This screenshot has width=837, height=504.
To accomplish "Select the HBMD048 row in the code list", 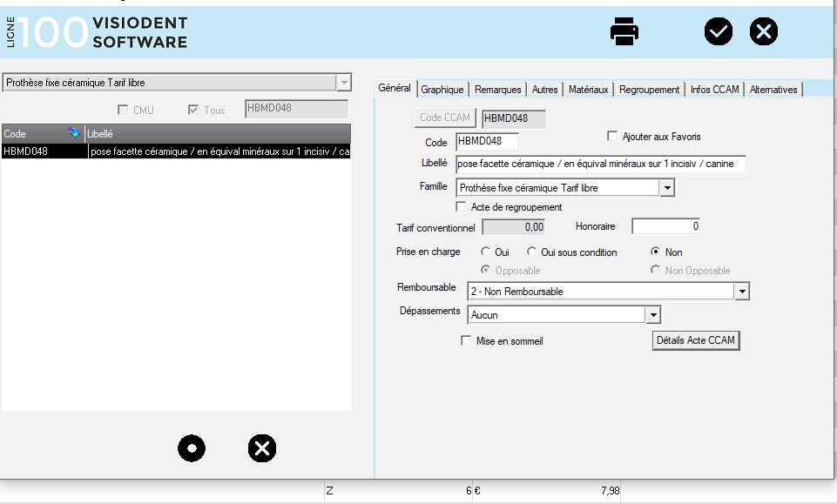I will coord(174,151).
